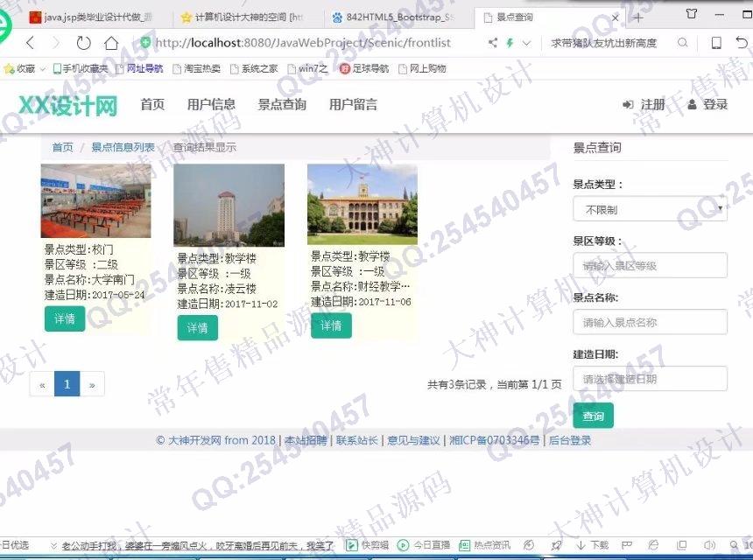Image resolution: width=753 pixels, height=560 pixels.
Task: Click the next page » pagination arrow
Action: (92, 384)
